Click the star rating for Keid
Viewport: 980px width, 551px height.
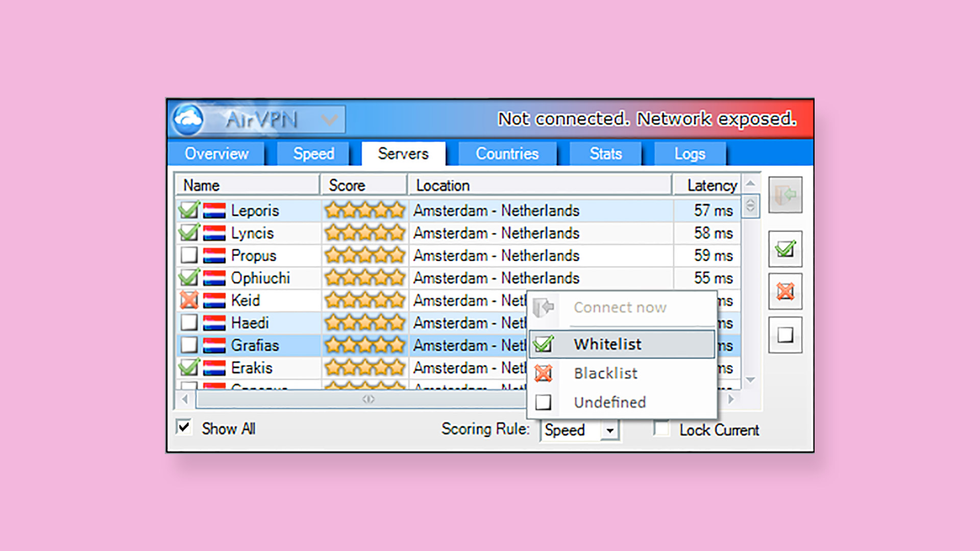tap(364, 300)
